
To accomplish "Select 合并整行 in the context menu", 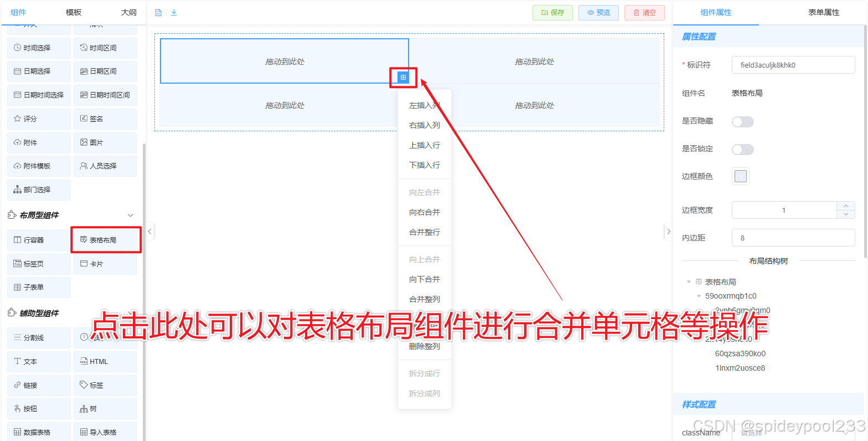I will click(425, 232).
